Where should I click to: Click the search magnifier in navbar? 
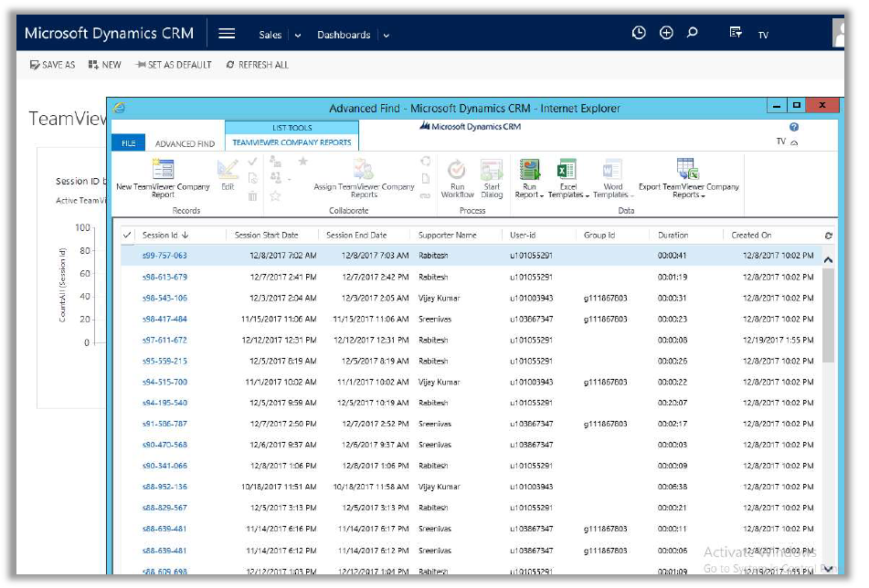(693, 33)
